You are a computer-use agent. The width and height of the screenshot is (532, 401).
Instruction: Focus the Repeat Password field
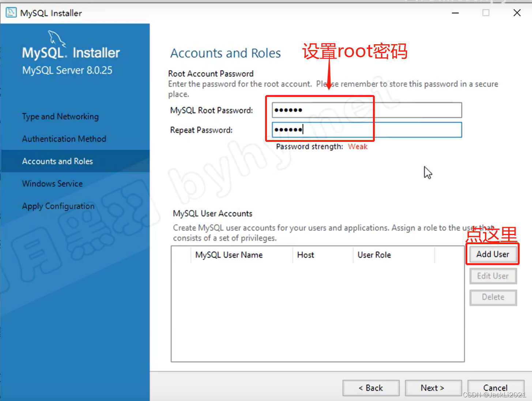point(367,130)
